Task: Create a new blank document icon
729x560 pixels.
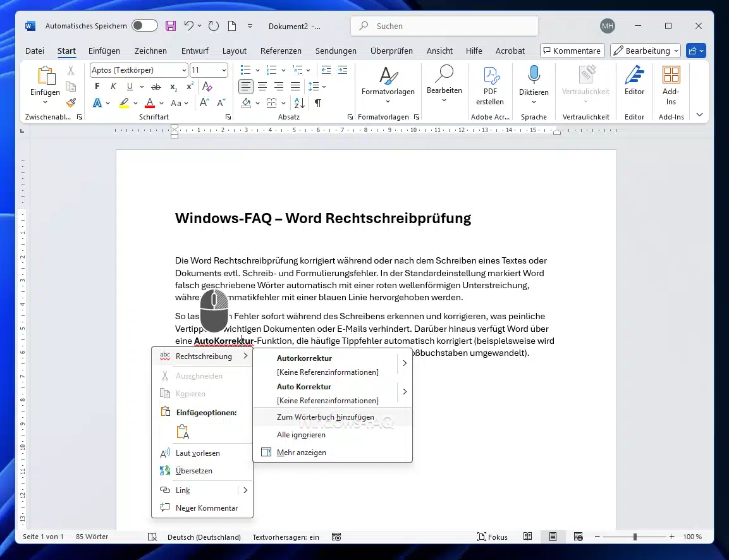Action: pyautogui.click(x=232, y=26)
